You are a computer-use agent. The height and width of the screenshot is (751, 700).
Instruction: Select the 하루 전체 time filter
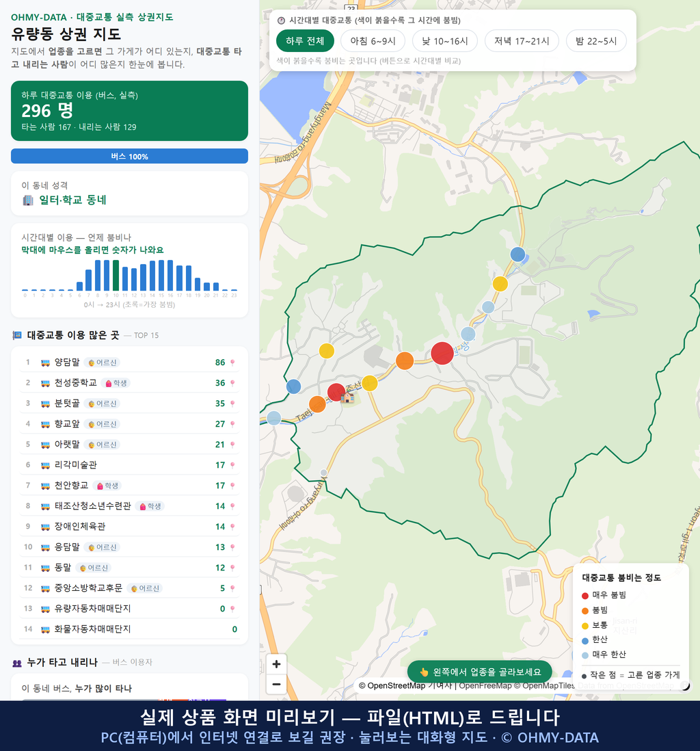(305, 41)
